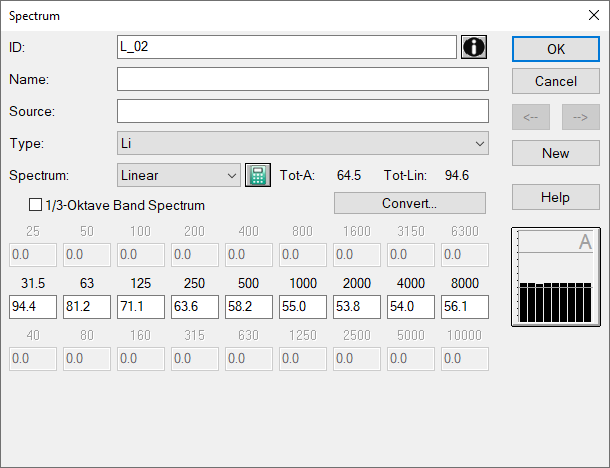Click the 8000 frequency band label

coord(465,283)
